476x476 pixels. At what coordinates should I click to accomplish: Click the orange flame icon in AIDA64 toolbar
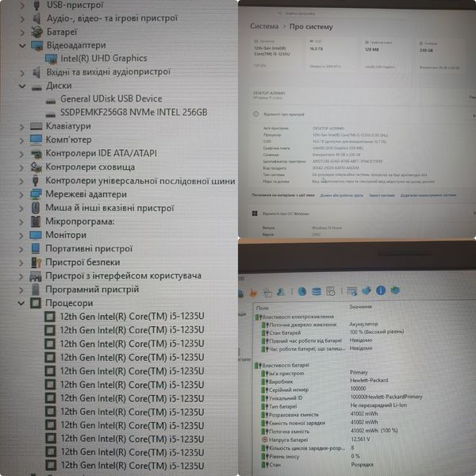253,293
